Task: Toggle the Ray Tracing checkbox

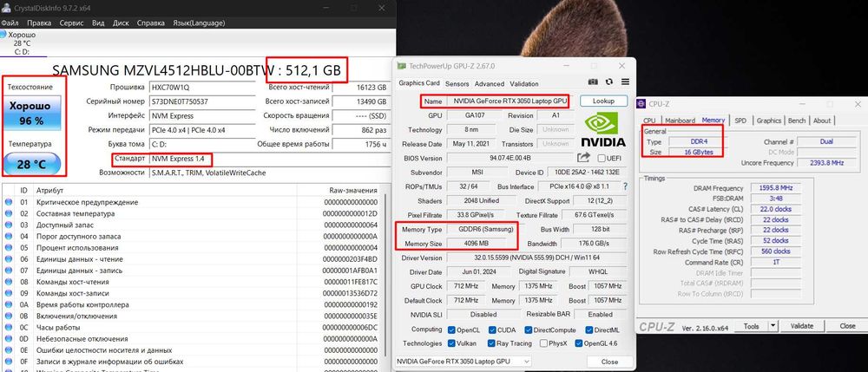Action: point(492,343)
